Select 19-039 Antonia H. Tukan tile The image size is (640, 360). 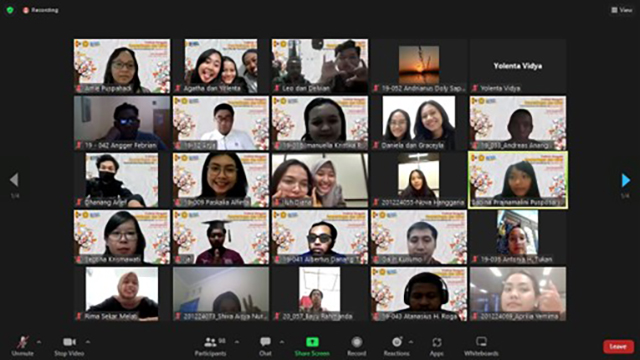(x=518, y=237)
